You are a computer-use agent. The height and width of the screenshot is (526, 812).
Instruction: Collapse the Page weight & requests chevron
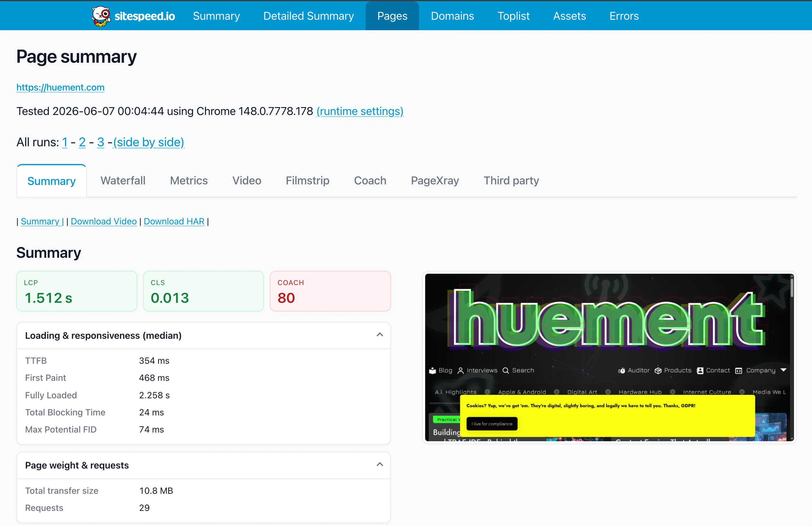coord(379,464)
